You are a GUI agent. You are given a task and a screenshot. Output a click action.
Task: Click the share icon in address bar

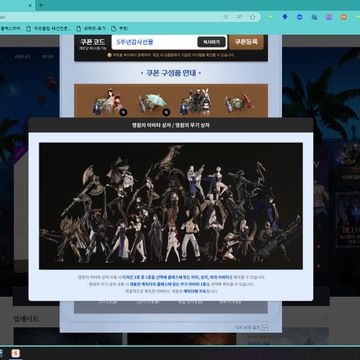[239, 17]
